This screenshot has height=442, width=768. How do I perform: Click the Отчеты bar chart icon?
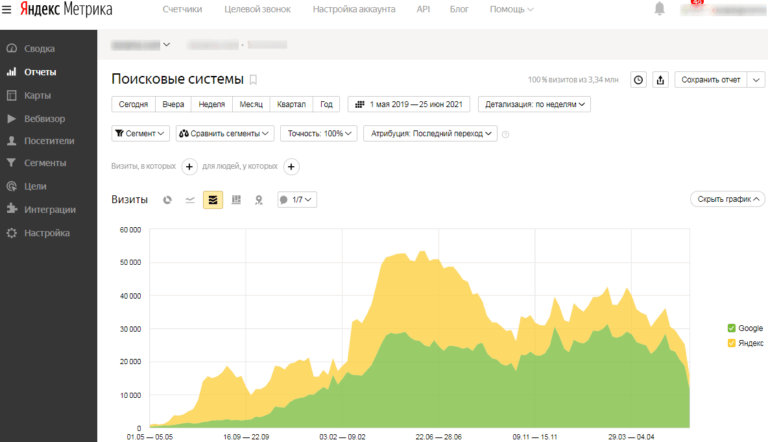click(x=12, y=72)
